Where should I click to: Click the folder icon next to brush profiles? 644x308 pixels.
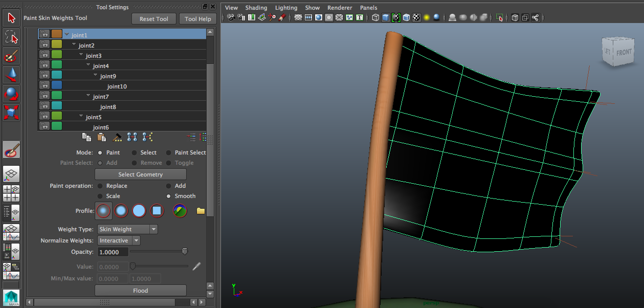pyautogui.click(x=200, y=210)
